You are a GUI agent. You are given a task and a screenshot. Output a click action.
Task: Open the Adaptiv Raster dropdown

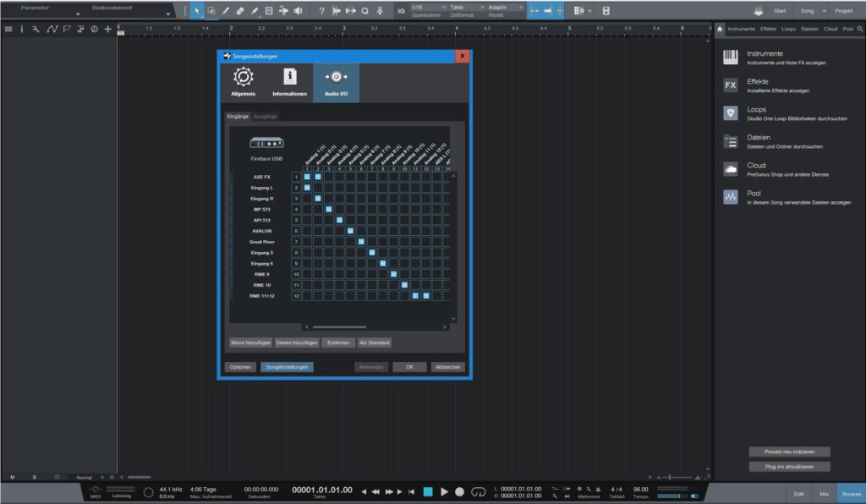(505, 7)
